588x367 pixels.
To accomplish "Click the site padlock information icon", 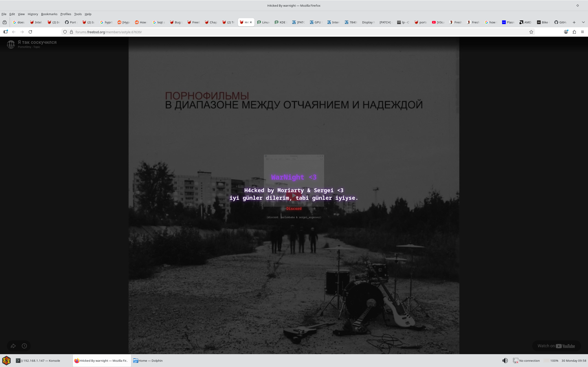I will point(71,32).
